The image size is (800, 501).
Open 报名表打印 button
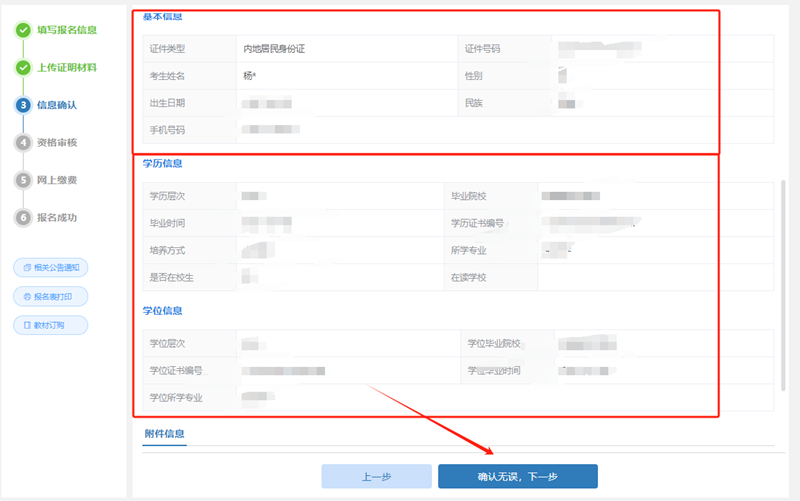pyautogui.click(x=51, y=296)
